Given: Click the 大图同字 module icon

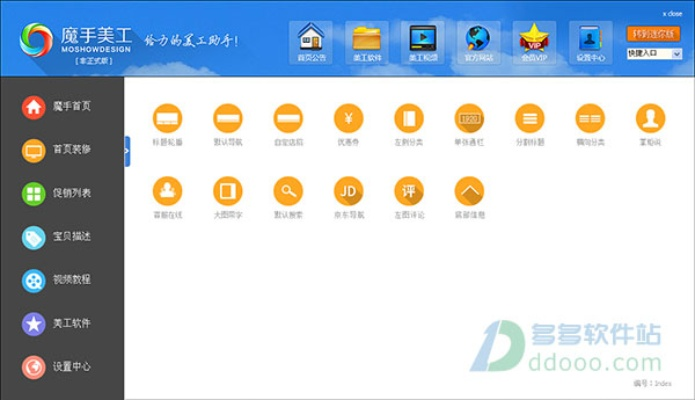Looking at the screenshot, I should [227, 190].
